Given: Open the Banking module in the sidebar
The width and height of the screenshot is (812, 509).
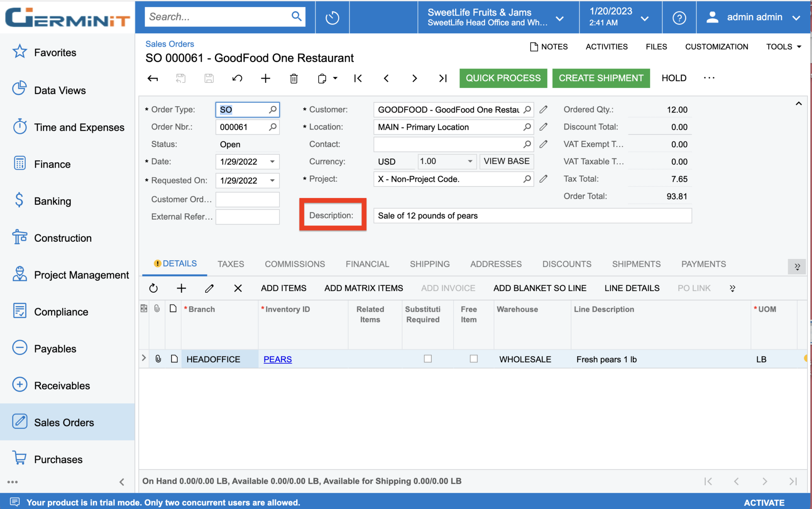Looking at the screenshot, I should 53,201.
